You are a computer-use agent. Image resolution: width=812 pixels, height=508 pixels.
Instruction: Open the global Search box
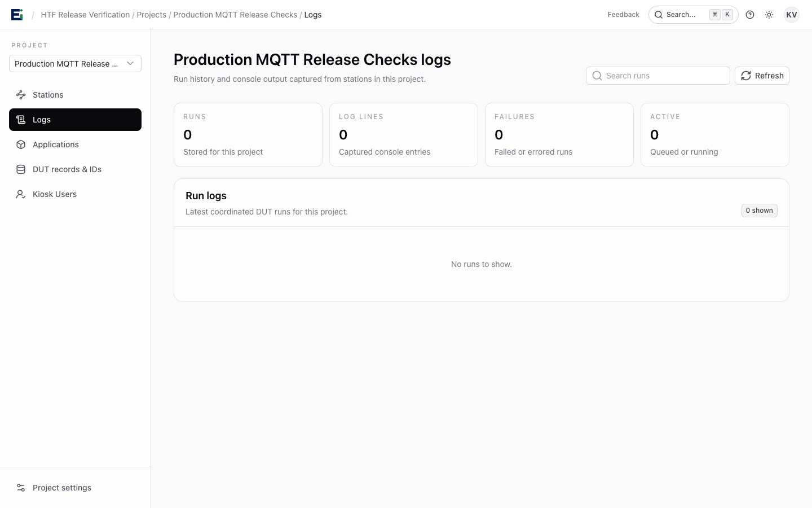tap(693, 15)
